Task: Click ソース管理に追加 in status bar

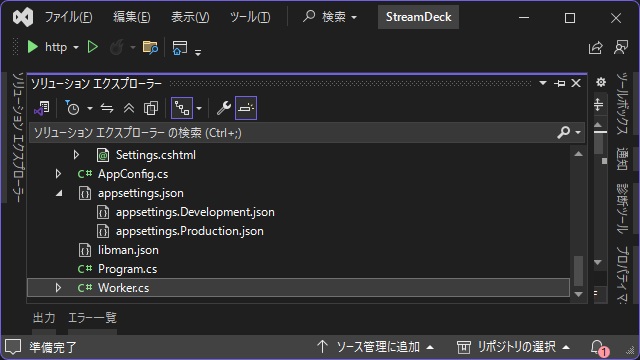Action: tap(375, 347)
